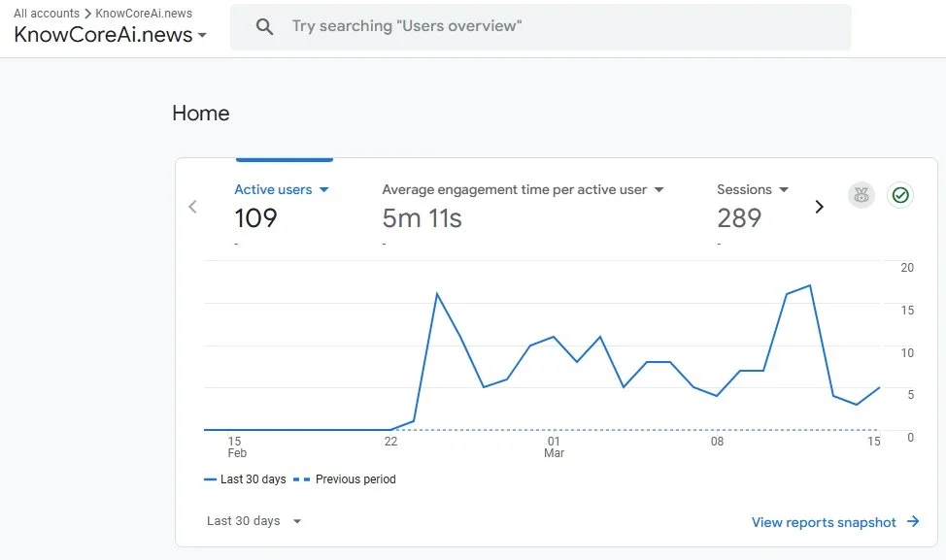This screenshot has width=946, height=560.
Task: Open View reports snapshot link
Action: 824,522
